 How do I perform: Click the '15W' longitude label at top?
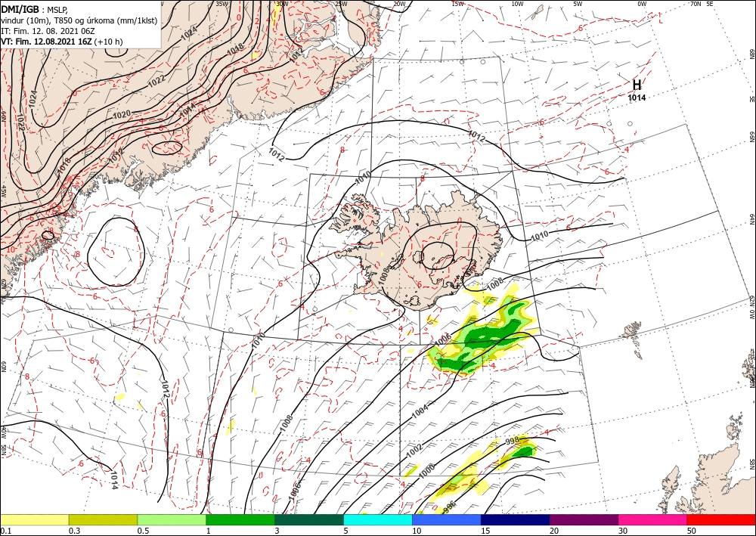click(x=457, y=4)
